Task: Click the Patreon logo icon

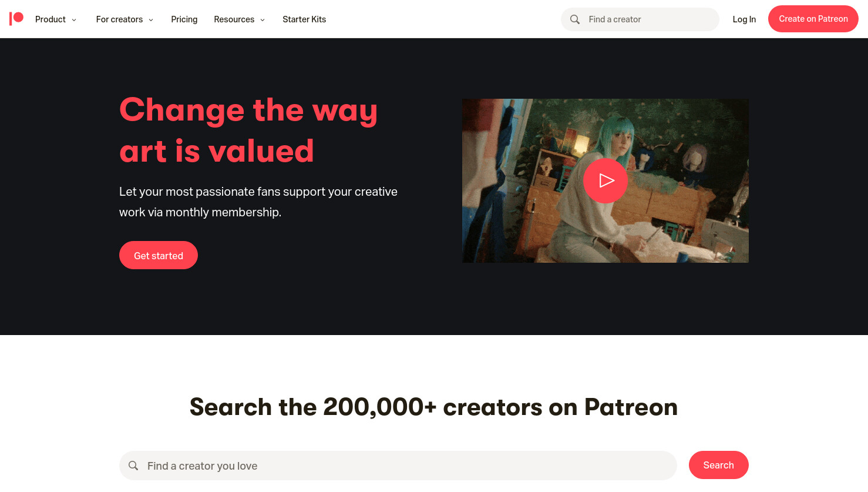Action: 16,19
